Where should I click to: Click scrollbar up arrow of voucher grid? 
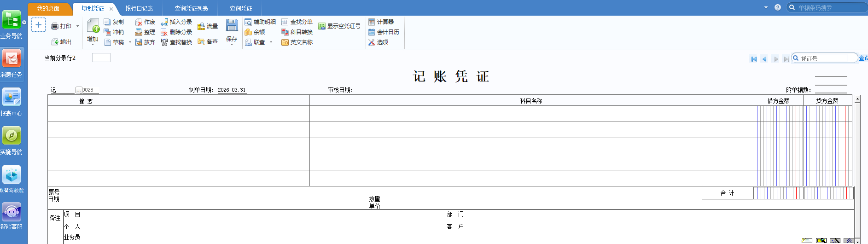pos(857,99)
